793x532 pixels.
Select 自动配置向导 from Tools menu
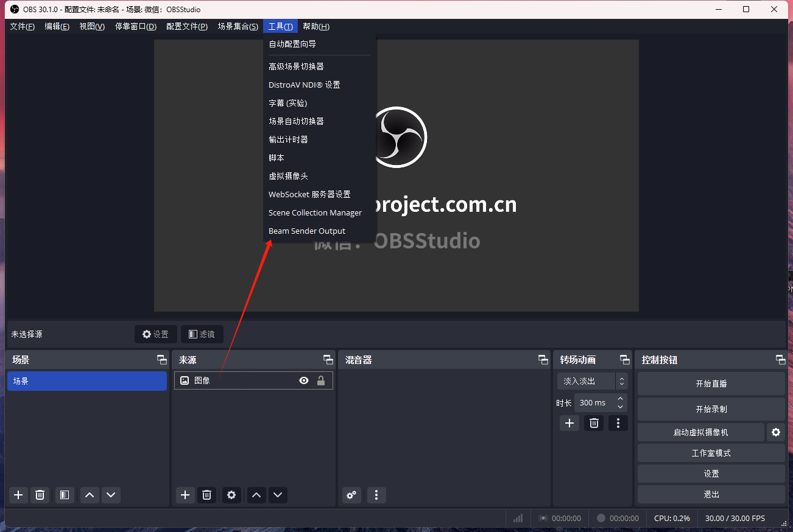click(320, 44)
